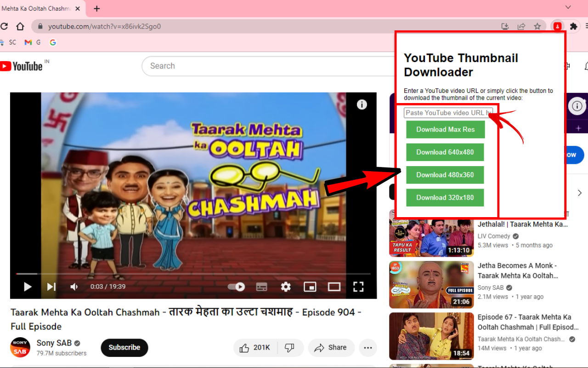
Task: Open Sony SAB channel name link
Action: [54, 343]
